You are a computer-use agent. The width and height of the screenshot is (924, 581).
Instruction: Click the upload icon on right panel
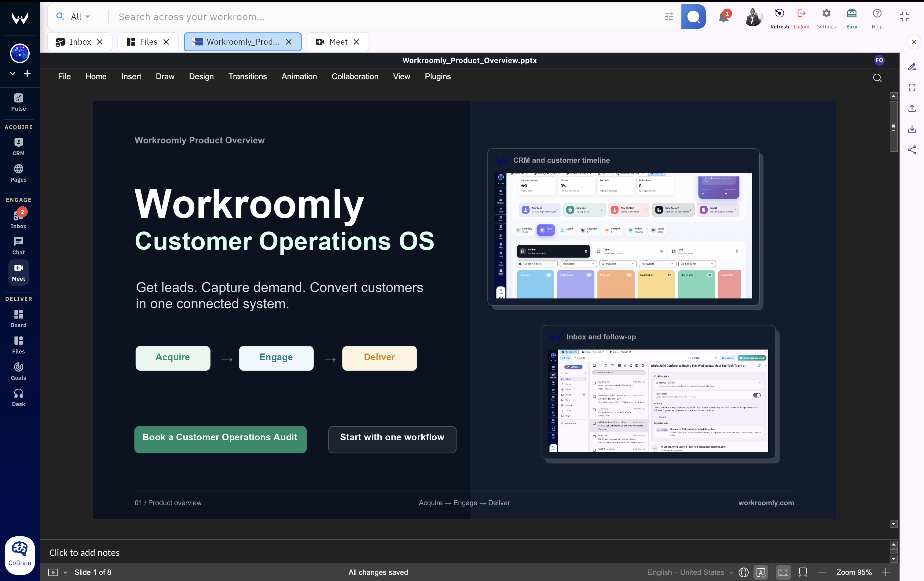[x=912, y=108]
